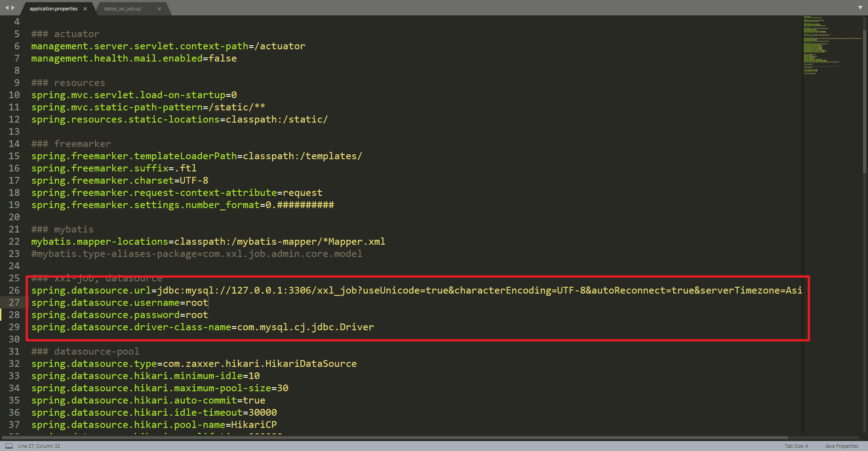Click the minimap code overview
Viewport: 868px width, 451px height.
[832, 45]
